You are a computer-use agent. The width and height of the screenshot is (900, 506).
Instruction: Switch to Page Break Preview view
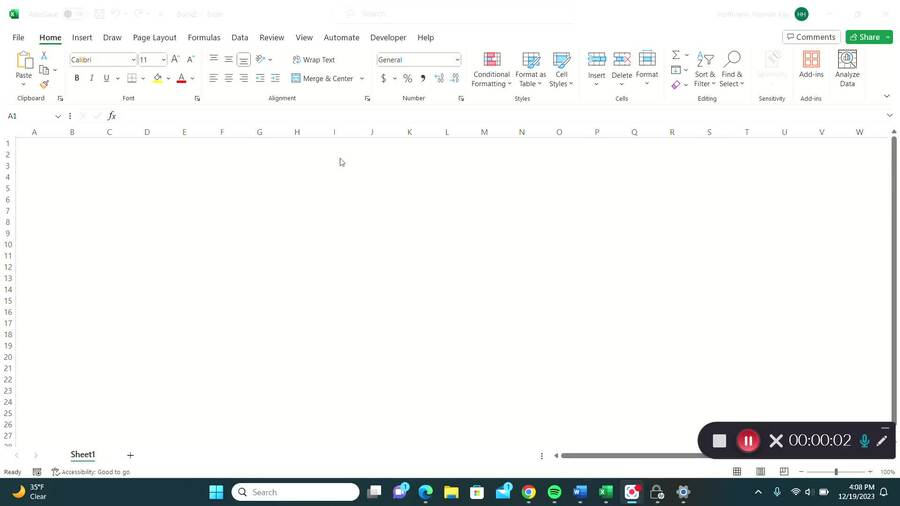pos(784,472)
